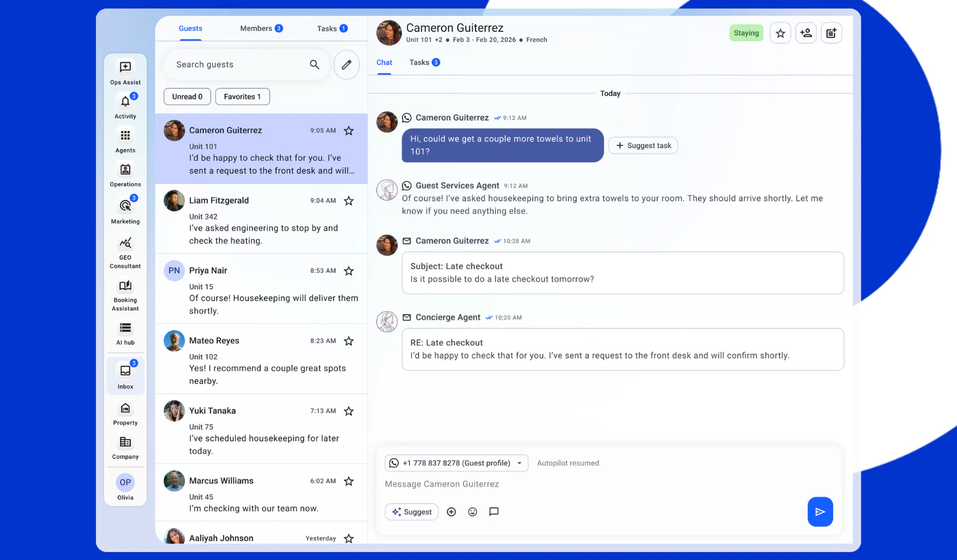Screen dimensions: 957x560
Task: Click the Guest Services Agent avatar
Action: 387,190
